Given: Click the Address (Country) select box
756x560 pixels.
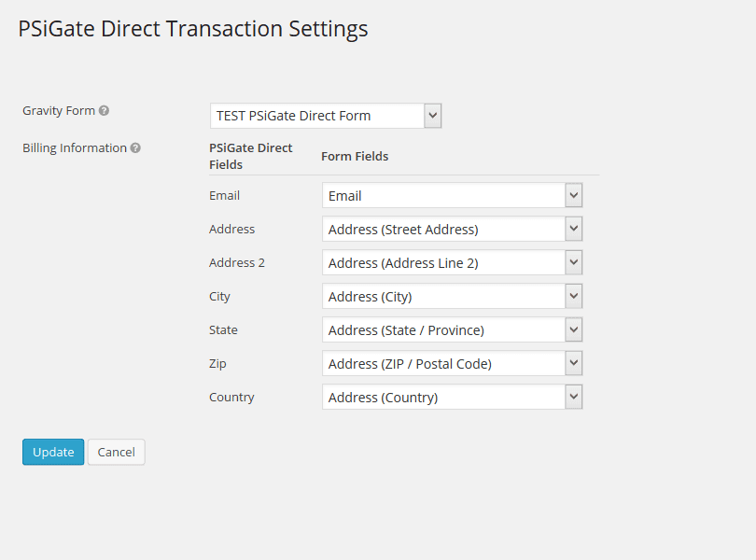Looking at the screenshot, I should coord(453,397).
